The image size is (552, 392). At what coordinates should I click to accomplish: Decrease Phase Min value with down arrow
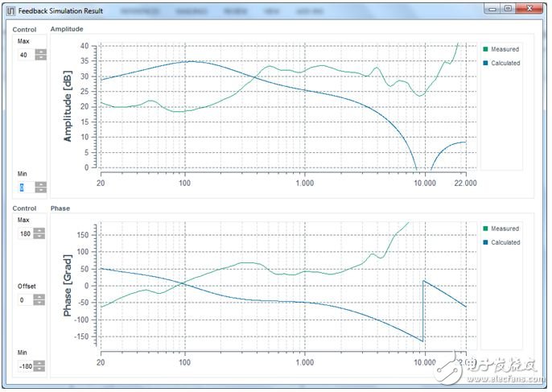(x=39, y=369)
